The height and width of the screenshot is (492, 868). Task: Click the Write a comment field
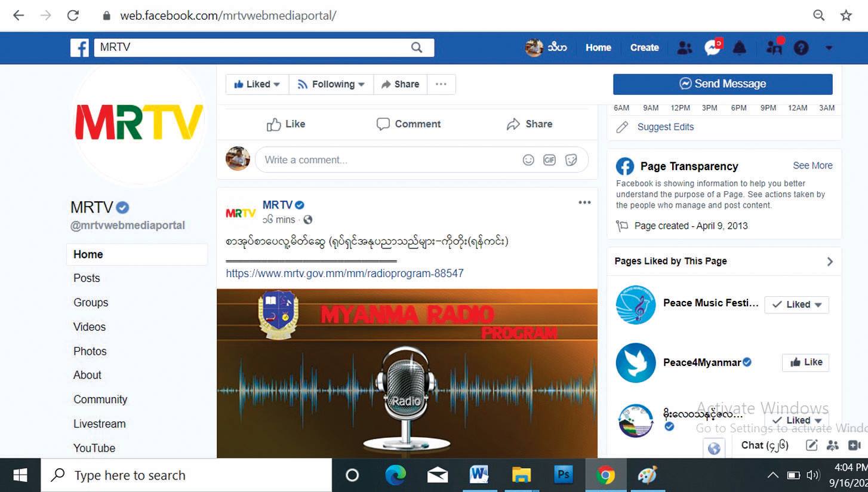tap(388, 160)
